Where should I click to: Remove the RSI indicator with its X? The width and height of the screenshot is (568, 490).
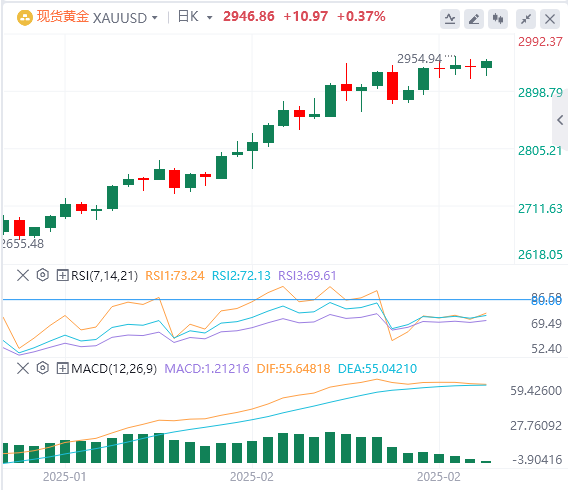click(23, 276)
